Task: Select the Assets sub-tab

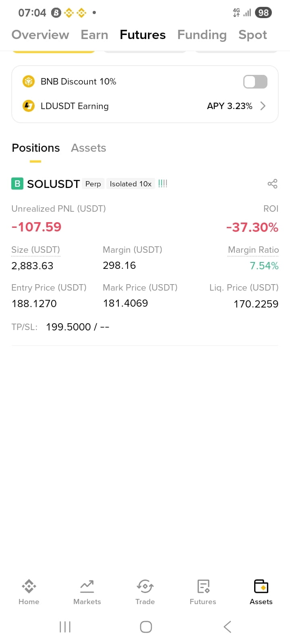Action: point(89,148)
